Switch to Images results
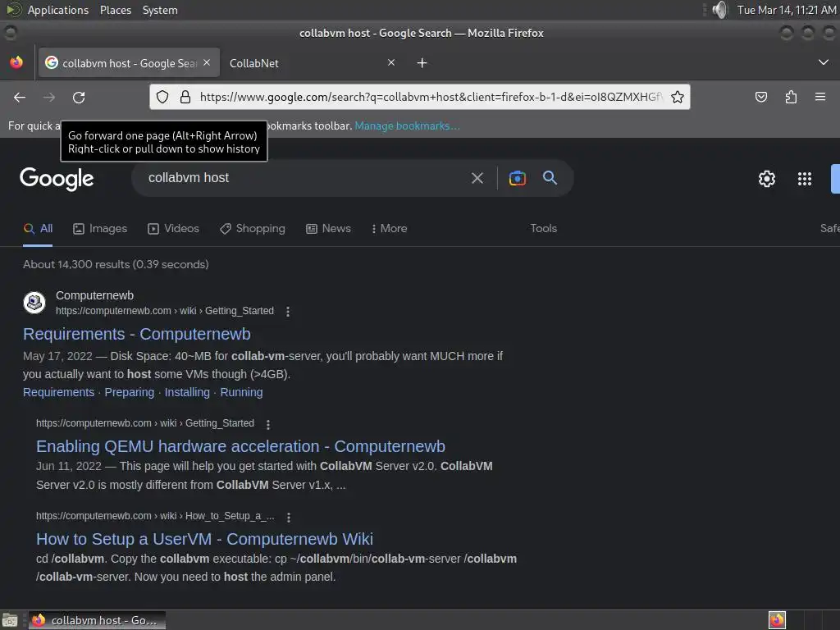The width and height of the screenshot is (840, 630). click(100, 228)
